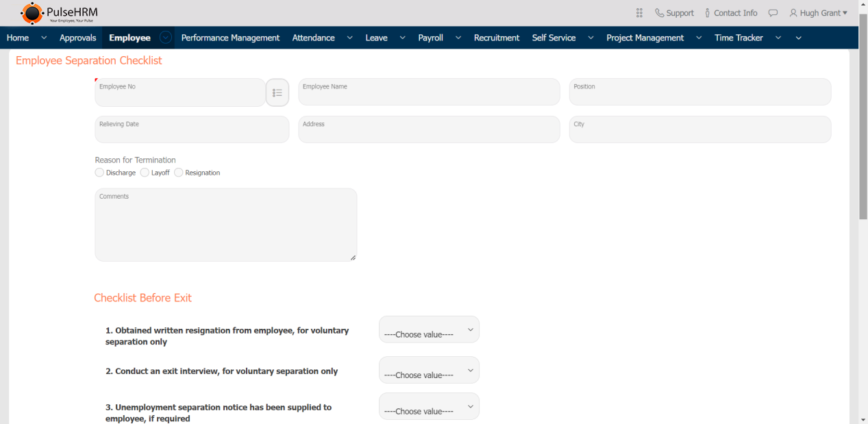Viewport: 868px width, 424px height.
Task: Open the apps grid icon
Action: coord(639,13)
